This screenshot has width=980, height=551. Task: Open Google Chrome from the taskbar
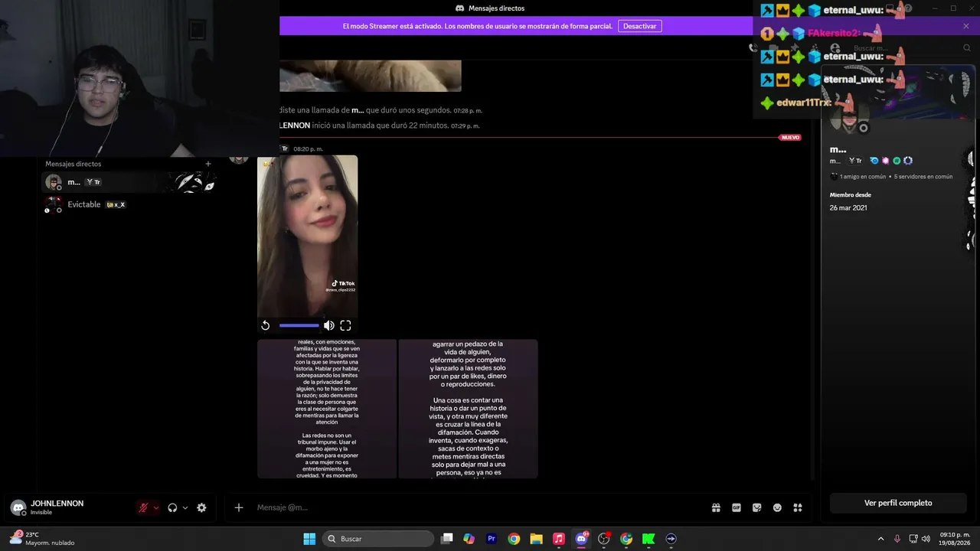pyautogui.click(x=514, y=539)
